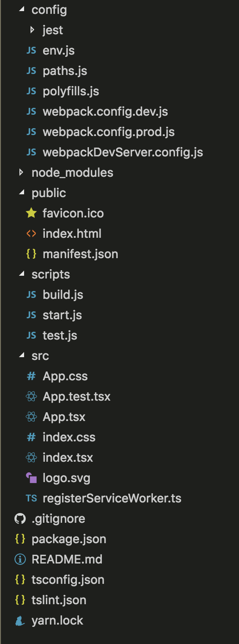Image resolution: width=239 pixels, height=644 pixels.
Task: Open package.json file
Action: point(69,539)
